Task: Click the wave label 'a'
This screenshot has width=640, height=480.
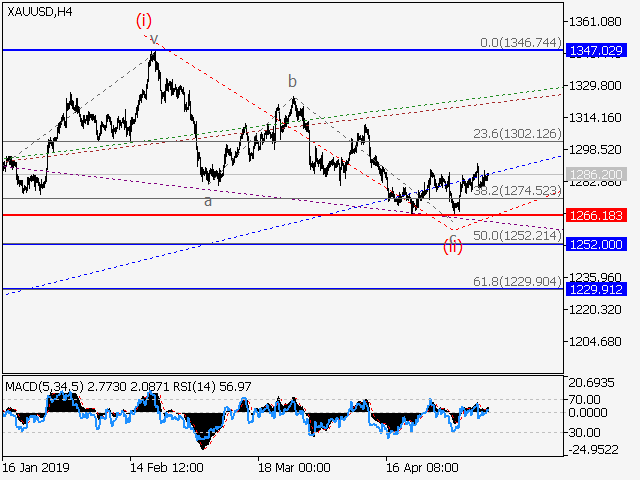Action: click(x=208, y=201)
